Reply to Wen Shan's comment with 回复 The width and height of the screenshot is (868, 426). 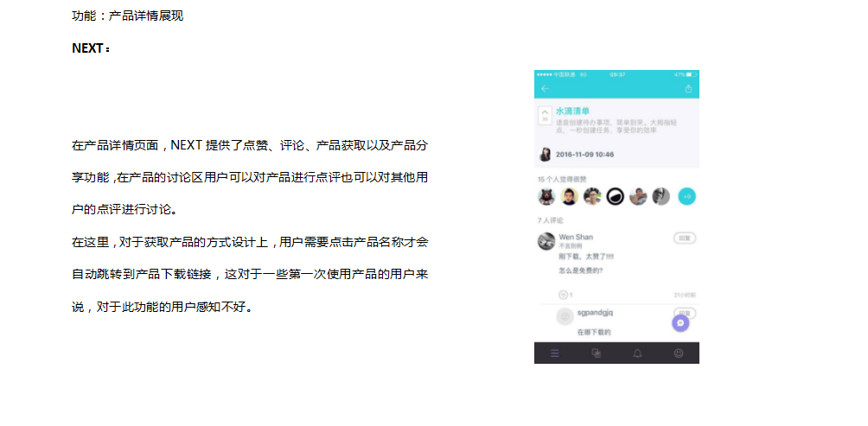(x=685, y=238)
